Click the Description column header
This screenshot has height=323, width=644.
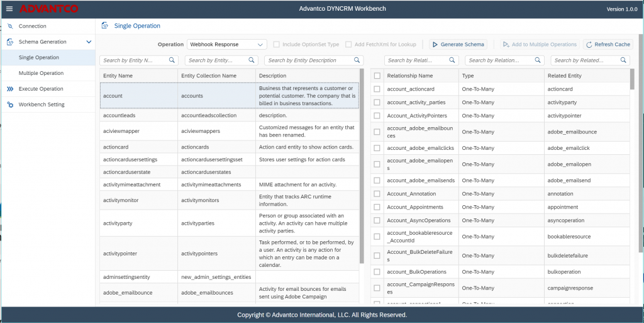(x=307, y=76)
